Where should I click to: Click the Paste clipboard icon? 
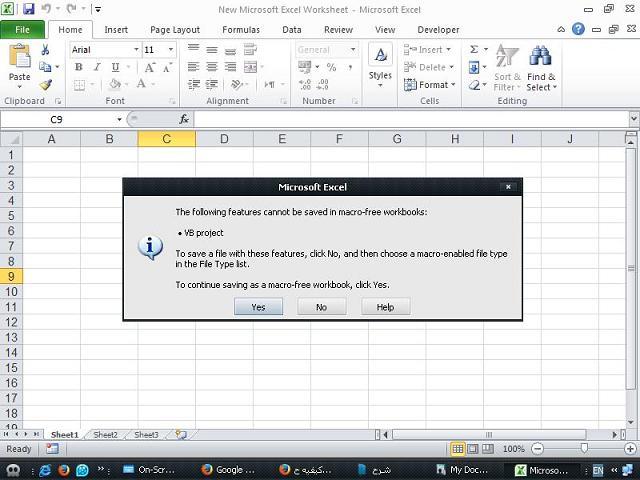[x=20, y=56]
